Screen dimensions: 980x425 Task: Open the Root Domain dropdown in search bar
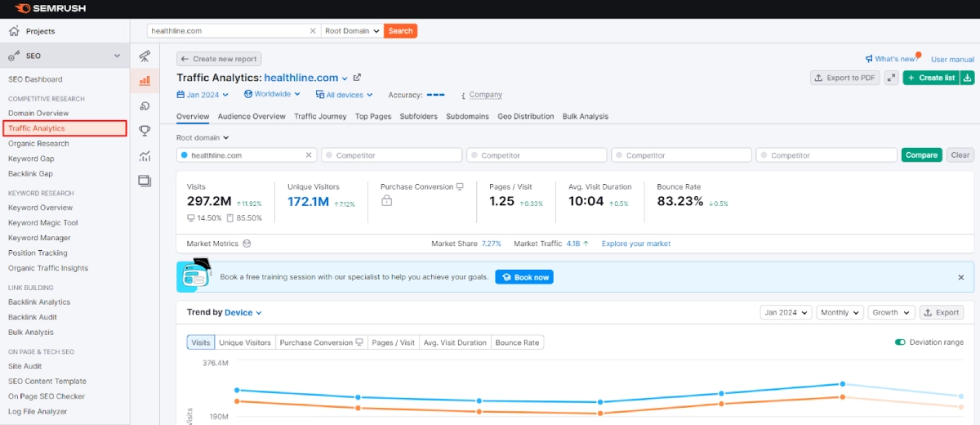click(352, 31)
